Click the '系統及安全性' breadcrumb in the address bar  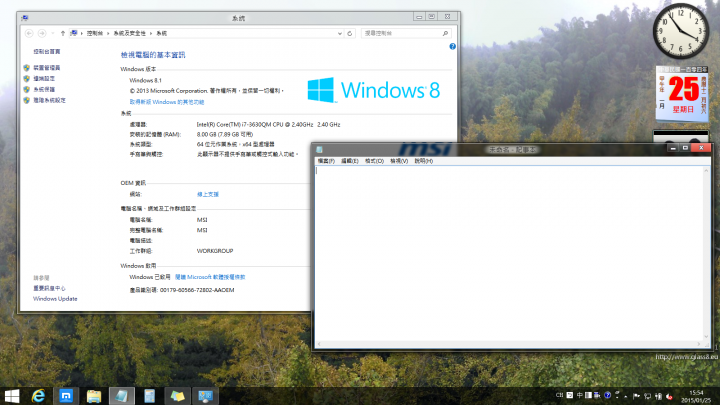[x=129, y=33]
